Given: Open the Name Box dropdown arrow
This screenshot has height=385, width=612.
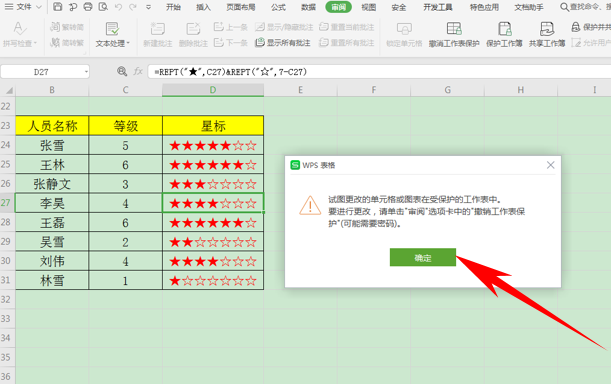Looking at the screenshot, I should [86, 72].
